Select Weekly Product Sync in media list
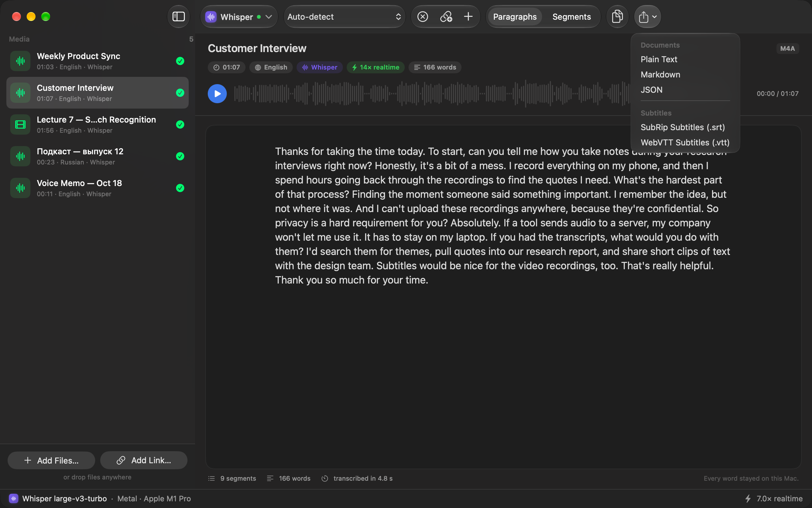 click(97, 61)
